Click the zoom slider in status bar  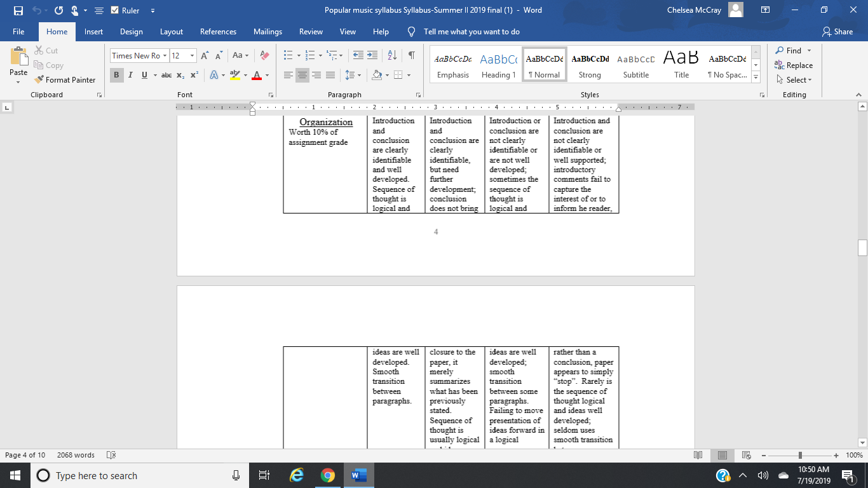[800, 455]
